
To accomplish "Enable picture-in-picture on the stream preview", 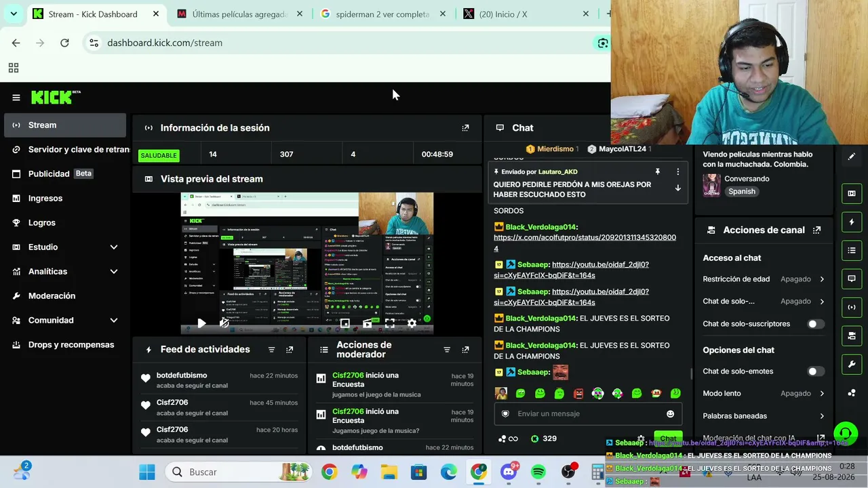I will (344, 323).
